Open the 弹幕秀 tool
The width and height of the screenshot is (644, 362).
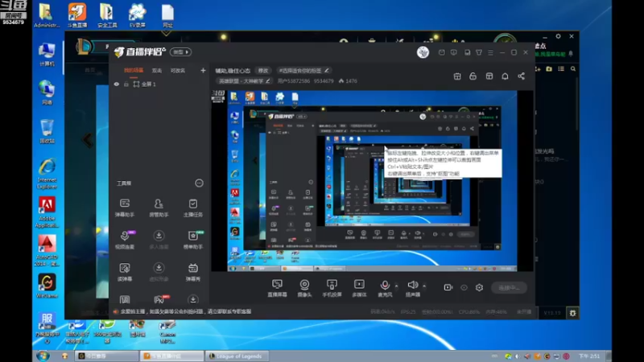[192, 272]
